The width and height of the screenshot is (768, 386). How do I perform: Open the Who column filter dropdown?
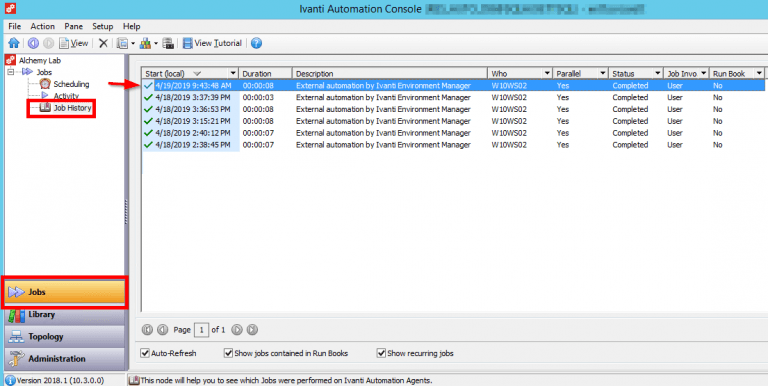[x=547, y=73]
